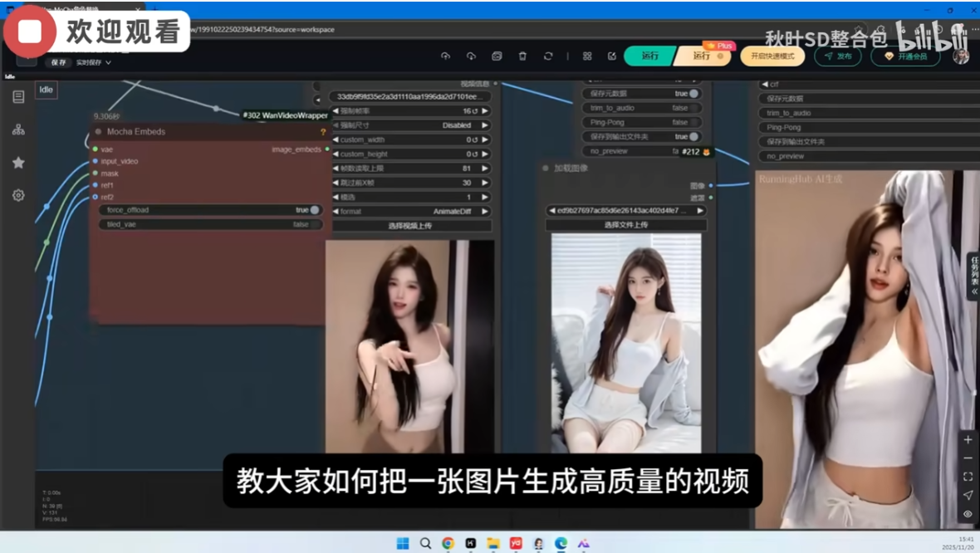Open the node library icon in left sidebar

click(x=18, y=97)
